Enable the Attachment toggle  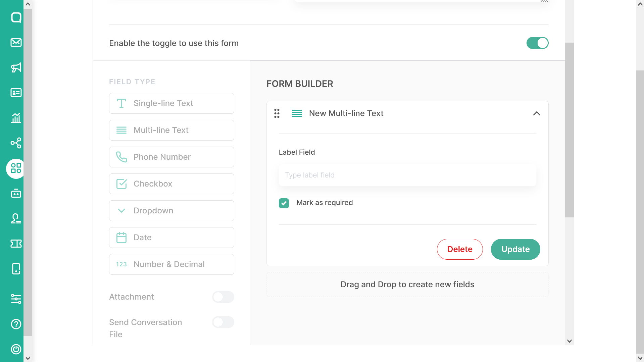223,297
